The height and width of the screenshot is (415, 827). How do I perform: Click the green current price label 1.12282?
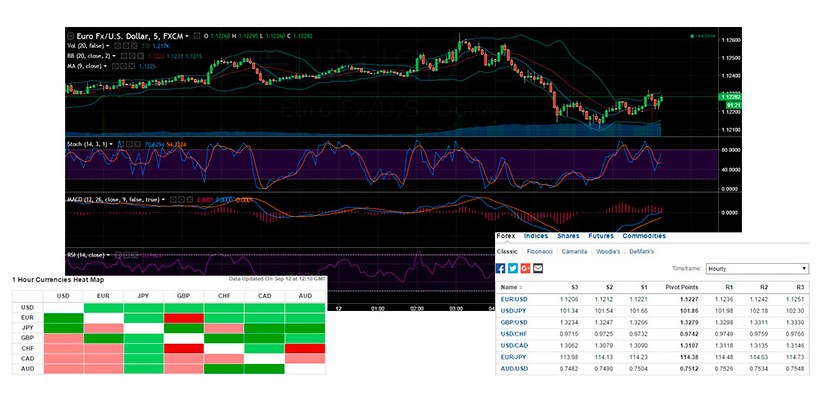tap(730, 96)
